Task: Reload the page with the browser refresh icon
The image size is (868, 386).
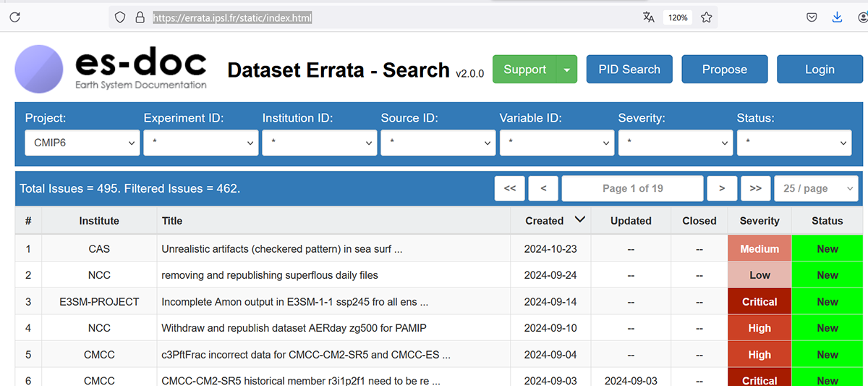Action: point(14,17)
